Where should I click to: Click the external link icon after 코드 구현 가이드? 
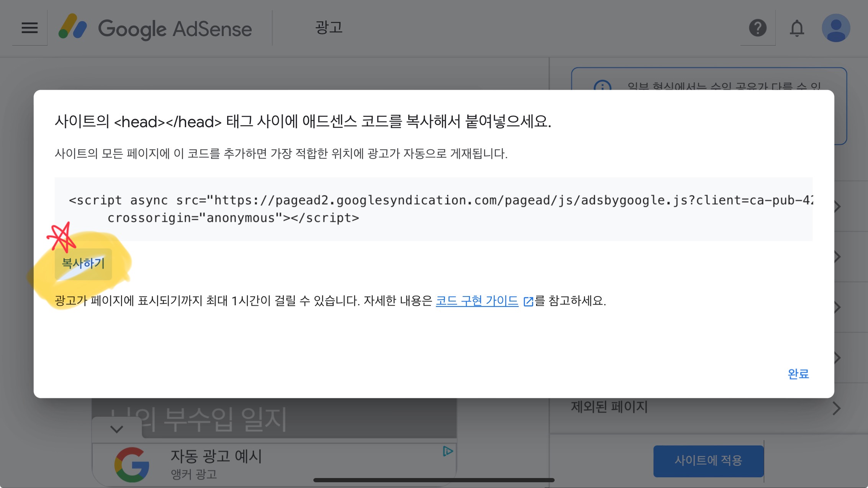tap(528, 301)
